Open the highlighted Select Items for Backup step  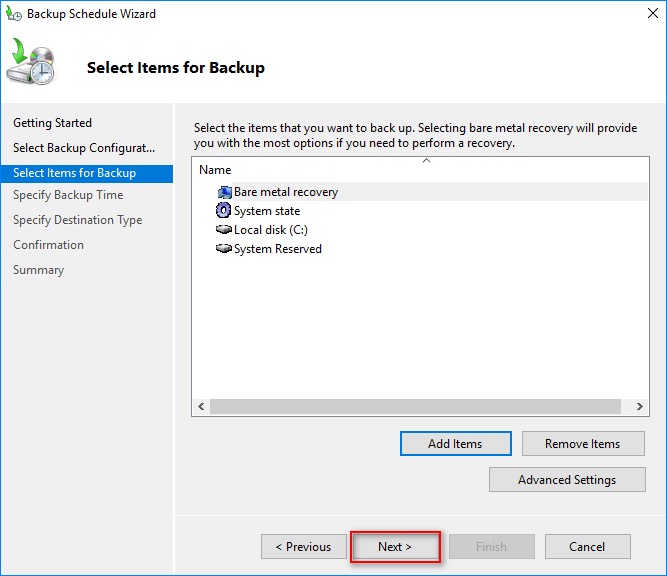click(x=87, y=174)
